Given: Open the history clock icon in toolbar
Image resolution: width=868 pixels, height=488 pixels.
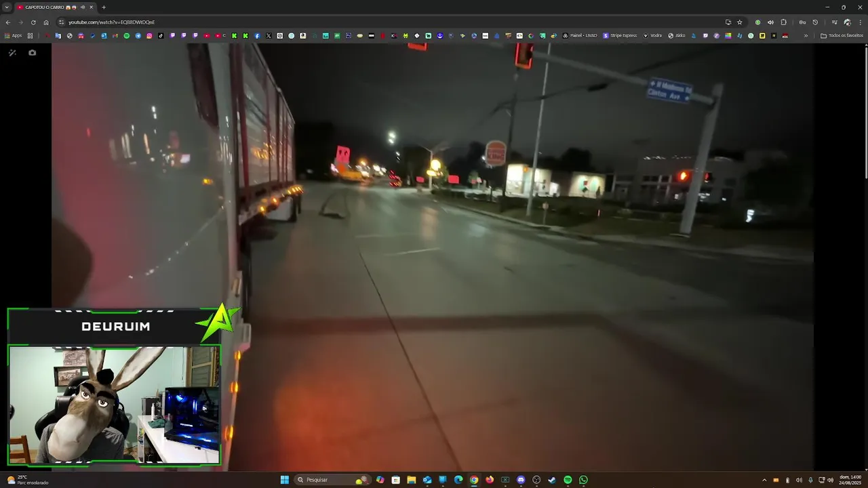Looking at the screenshot, I should click(x=815, y=22).
